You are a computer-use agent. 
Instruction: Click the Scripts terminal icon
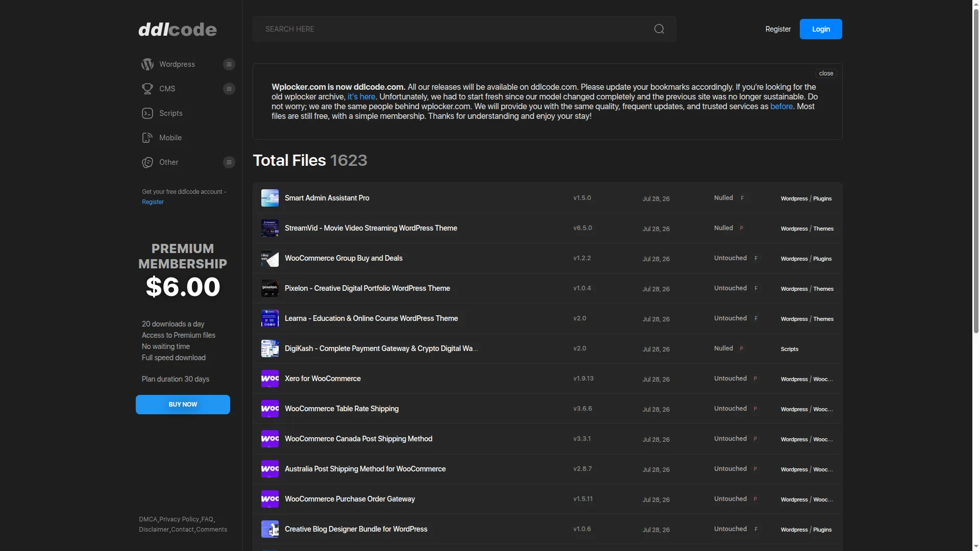(x=148, y=113)
